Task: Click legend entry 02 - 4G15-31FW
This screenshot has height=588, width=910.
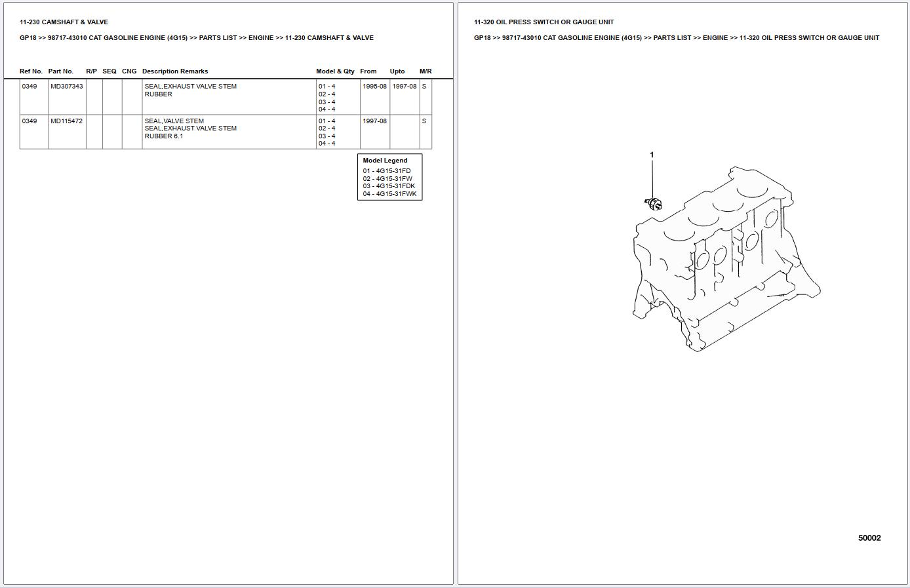Action: pyautogui.click(x=387, y=179)
